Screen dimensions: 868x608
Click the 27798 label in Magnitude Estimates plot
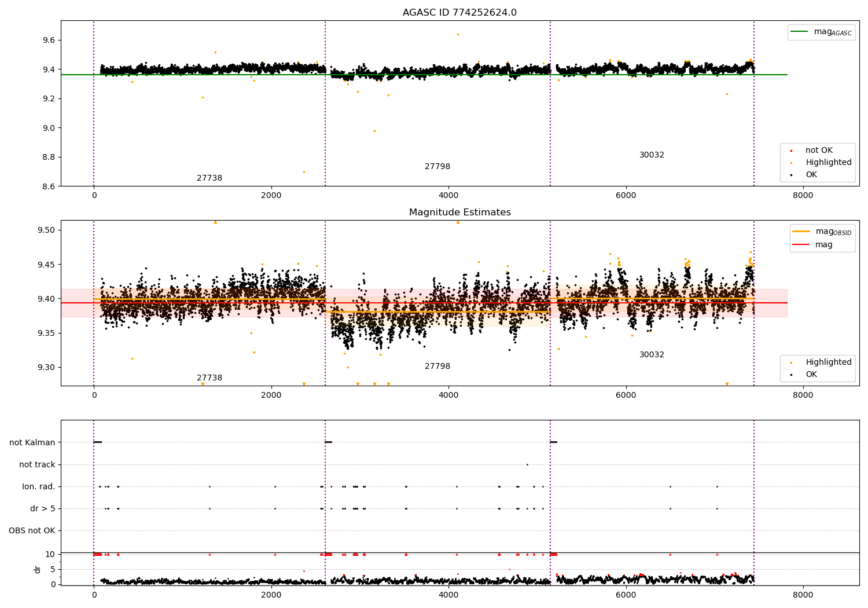437,367
